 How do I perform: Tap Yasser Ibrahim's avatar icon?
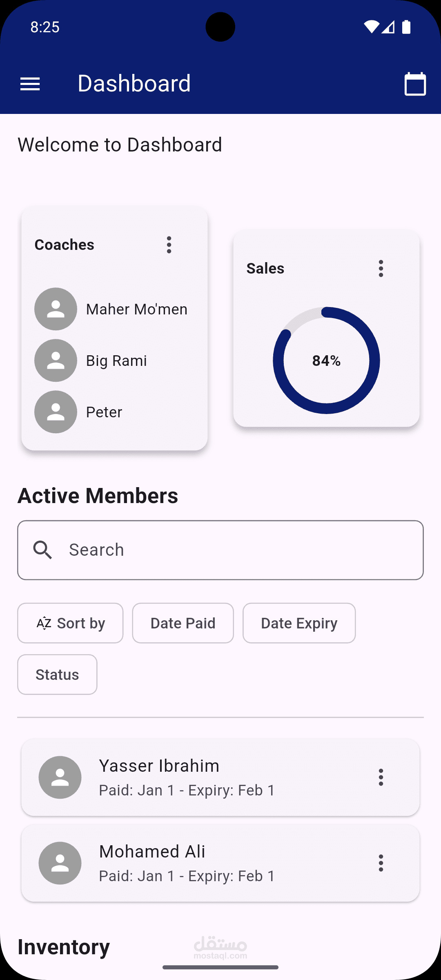click(x=60, y=777)
